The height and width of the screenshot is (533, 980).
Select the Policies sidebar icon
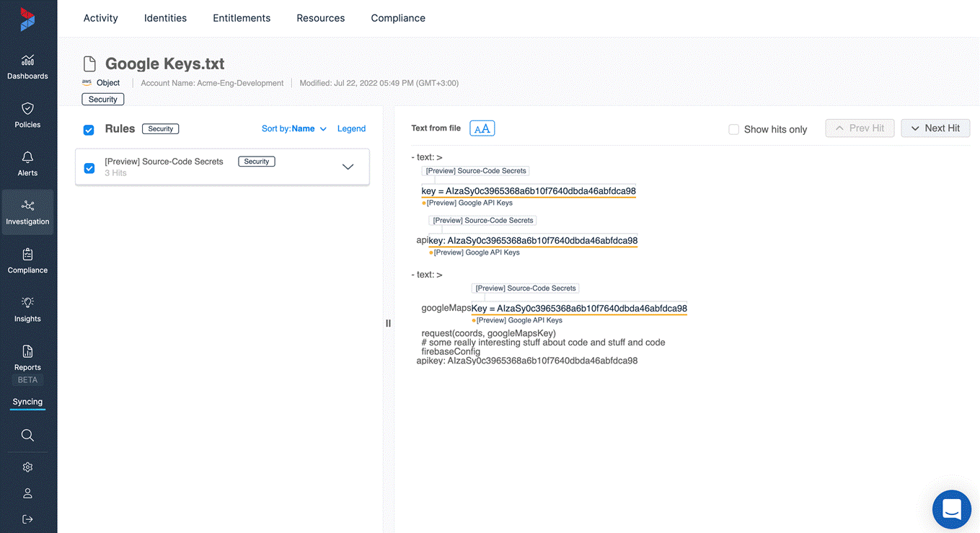pyautogui.click(x=27, y=116)
